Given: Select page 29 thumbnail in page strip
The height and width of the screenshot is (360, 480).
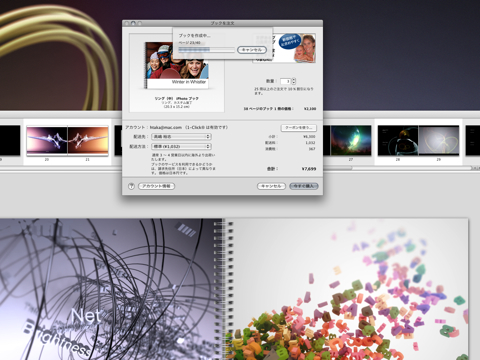Looking at the screenshot, I should [x=439, y=140].
